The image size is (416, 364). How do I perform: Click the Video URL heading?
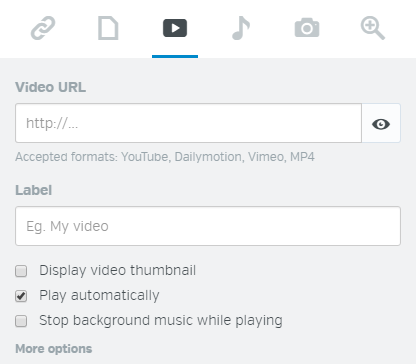pyautogui.click(x=50, y=87)
